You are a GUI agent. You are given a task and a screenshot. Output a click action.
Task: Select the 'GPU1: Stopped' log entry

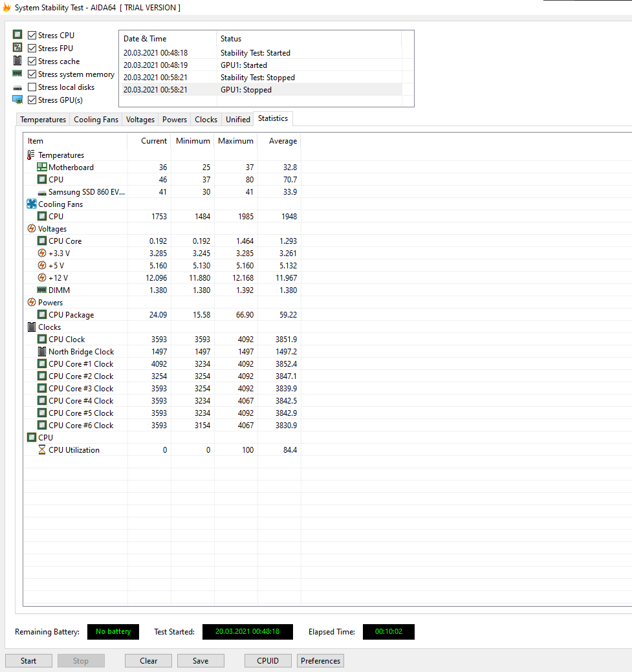click(x=261, y=89)
